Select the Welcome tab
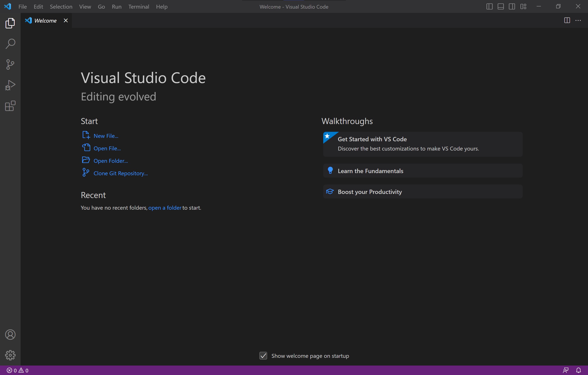The height and width of the screenshot is (375, 588). point(46,20)
